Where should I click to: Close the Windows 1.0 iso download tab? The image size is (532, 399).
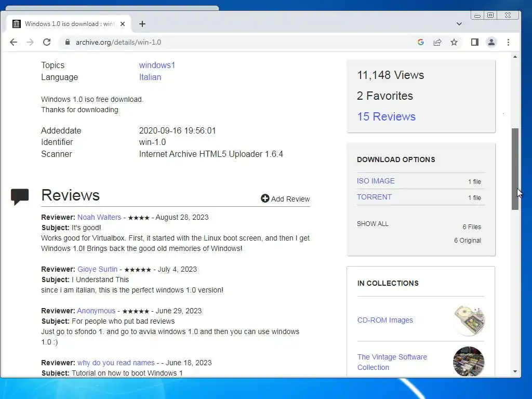tap(123, 24)
